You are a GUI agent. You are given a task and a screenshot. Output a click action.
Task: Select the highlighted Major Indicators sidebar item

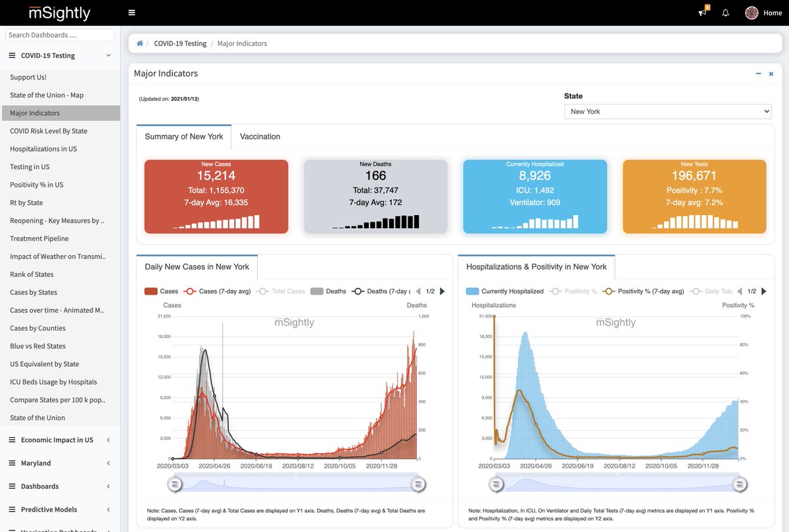coord(60,113)
